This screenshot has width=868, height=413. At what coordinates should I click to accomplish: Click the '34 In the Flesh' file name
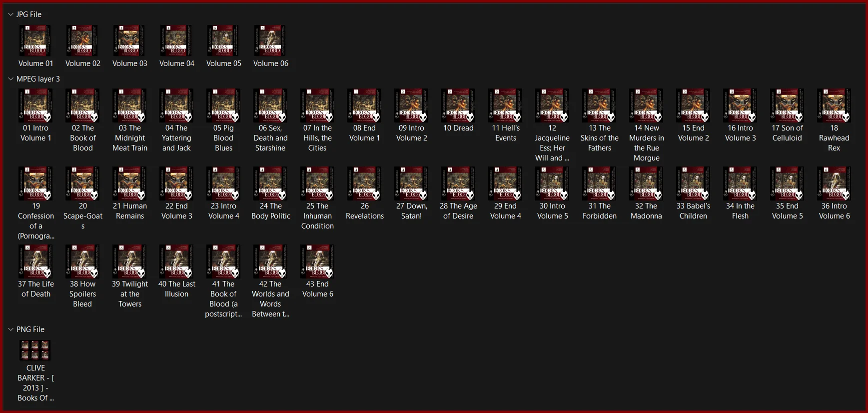click(x=740, y=211)
